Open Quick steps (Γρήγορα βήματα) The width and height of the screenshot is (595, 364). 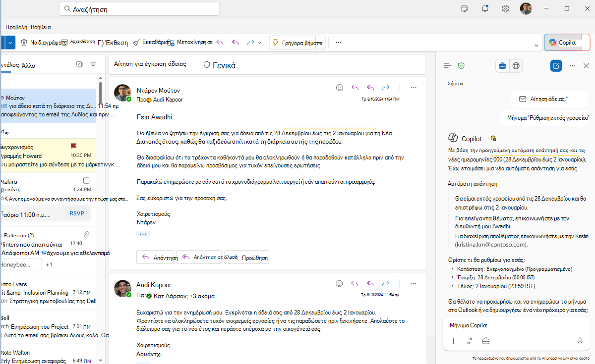[x=298, y=43]
